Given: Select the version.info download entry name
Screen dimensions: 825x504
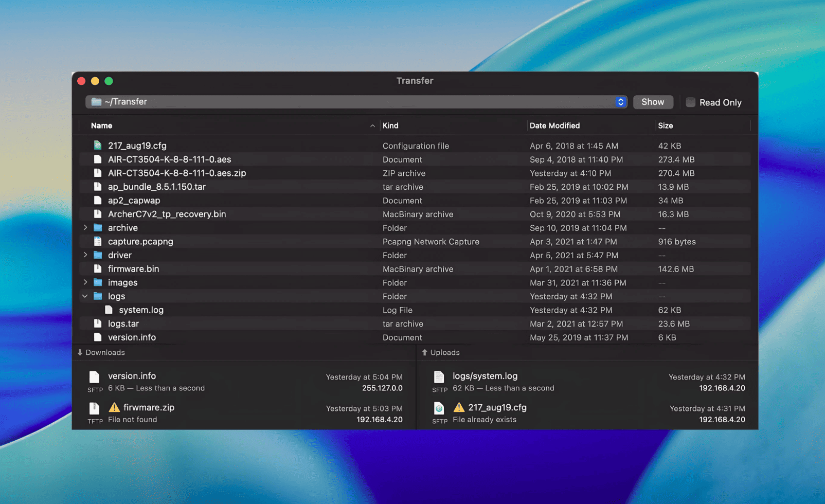Looking at the screenshot, I should [132, 376].
